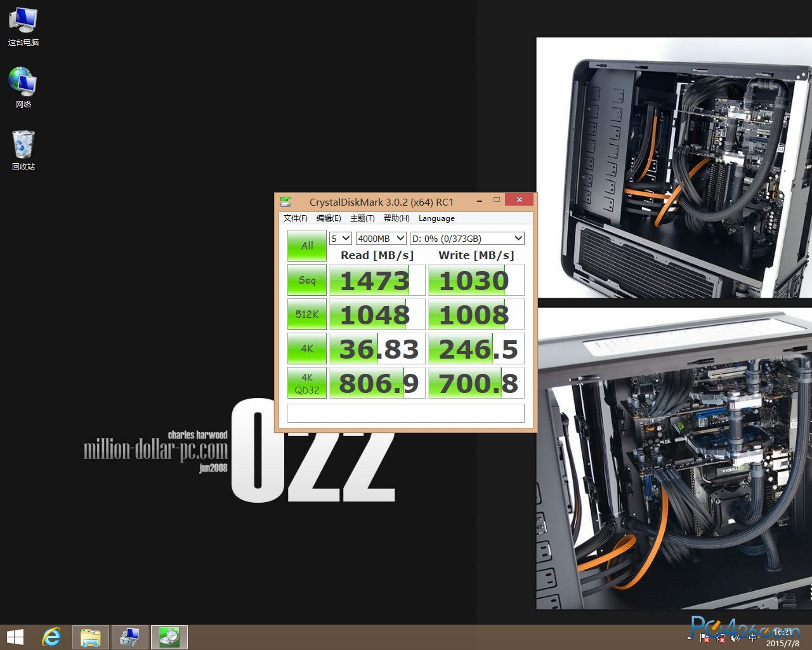
Task: Open the 文件(F) menu
Action: tap(296, 218)
